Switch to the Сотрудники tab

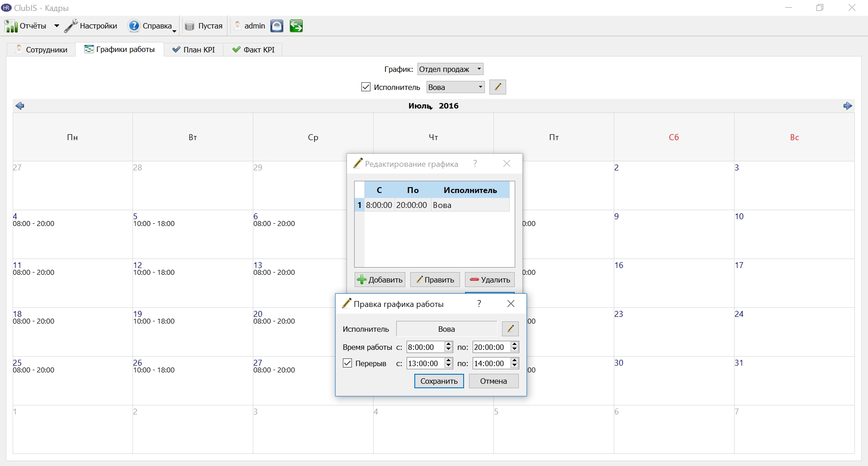41,49
